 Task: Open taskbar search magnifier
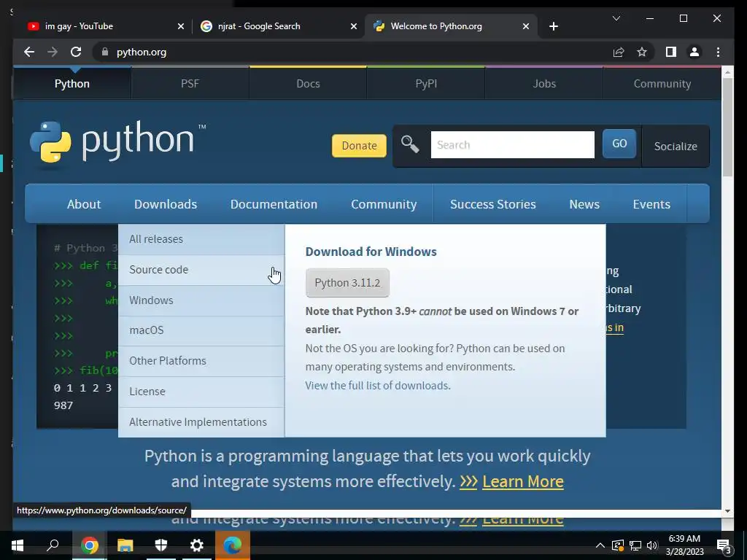pos(53,545)
